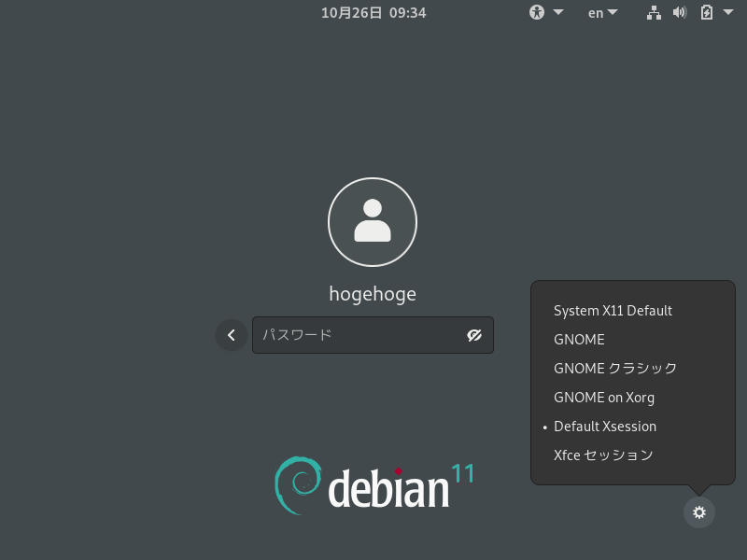Open the accessibility dropdown arrow
The image size is (747, 560).
tap(557, 12)
